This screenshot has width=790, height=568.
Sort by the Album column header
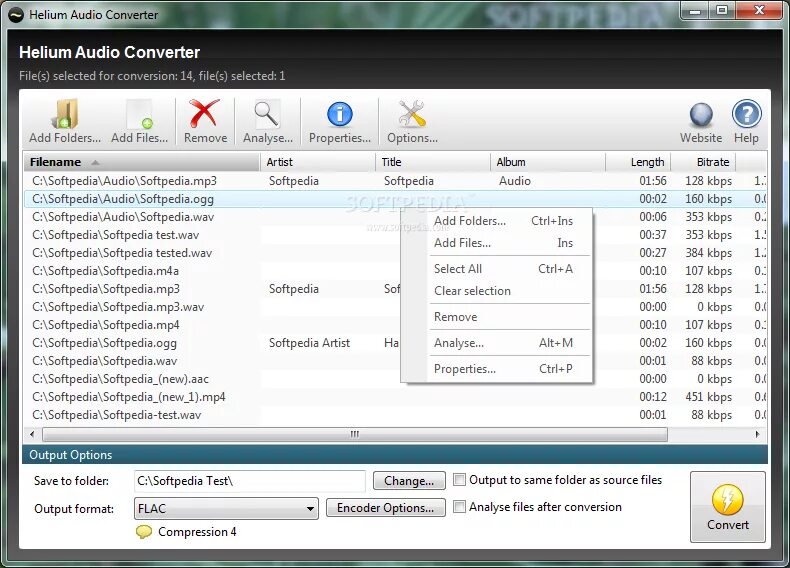[548, 162]
